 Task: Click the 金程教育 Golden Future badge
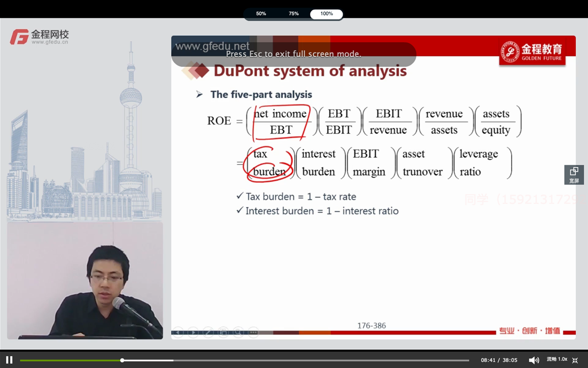click(532, 52)
